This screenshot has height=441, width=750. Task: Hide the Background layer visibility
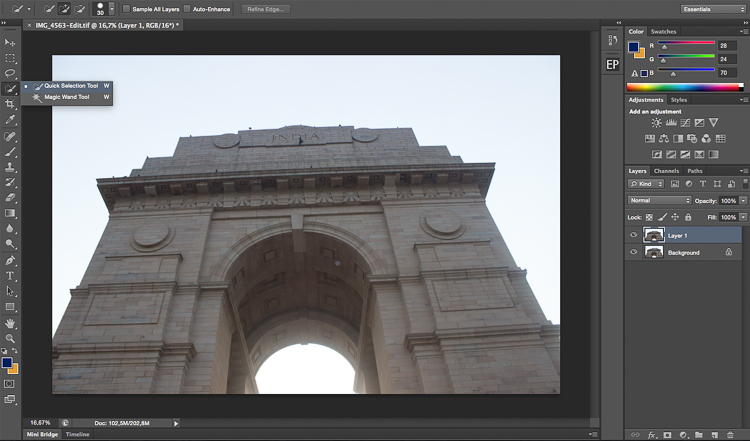point(634,252)
